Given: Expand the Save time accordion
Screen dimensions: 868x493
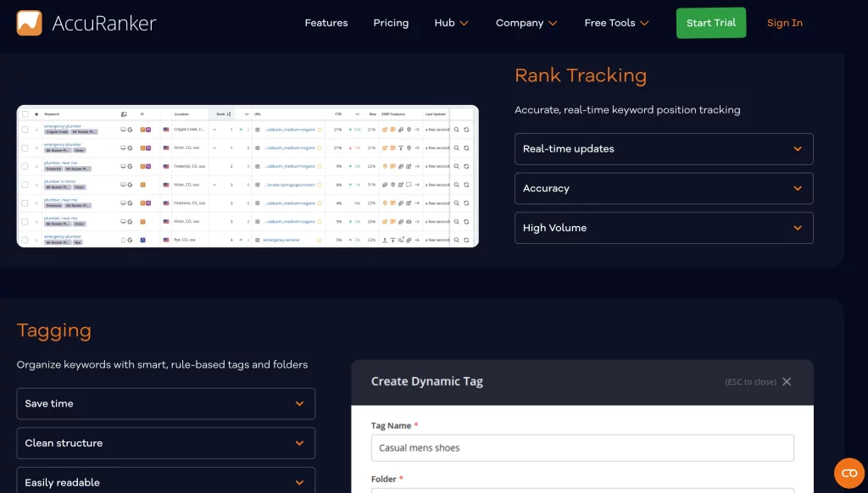Looking at the screenshot, I should tap(165, 403).
